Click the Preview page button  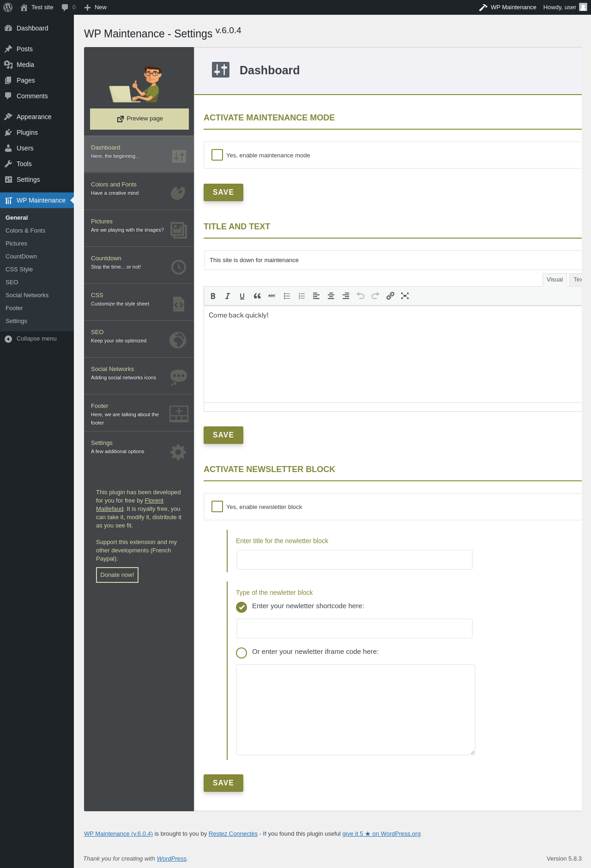click(x=139, y=119)
